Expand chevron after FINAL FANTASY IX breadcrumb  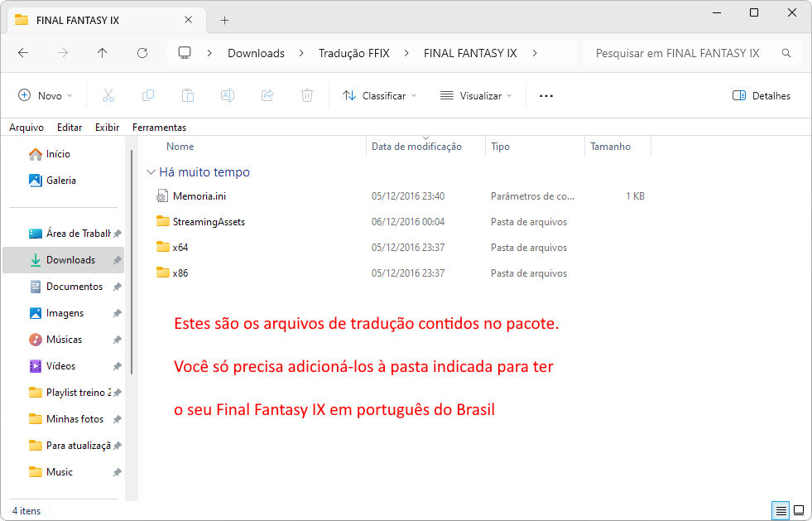pos(535,53)
